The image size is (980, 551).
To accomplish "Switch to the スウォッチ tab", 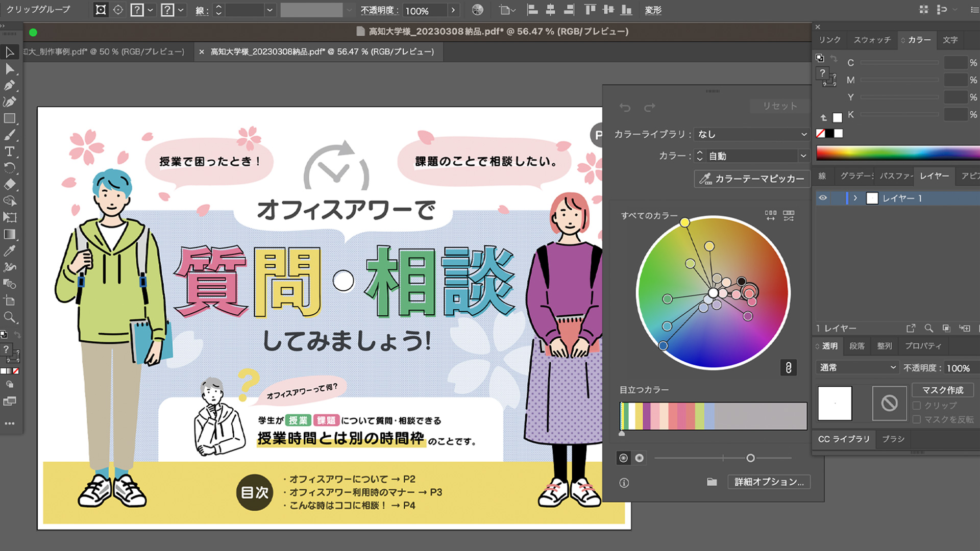I will 872,40.
